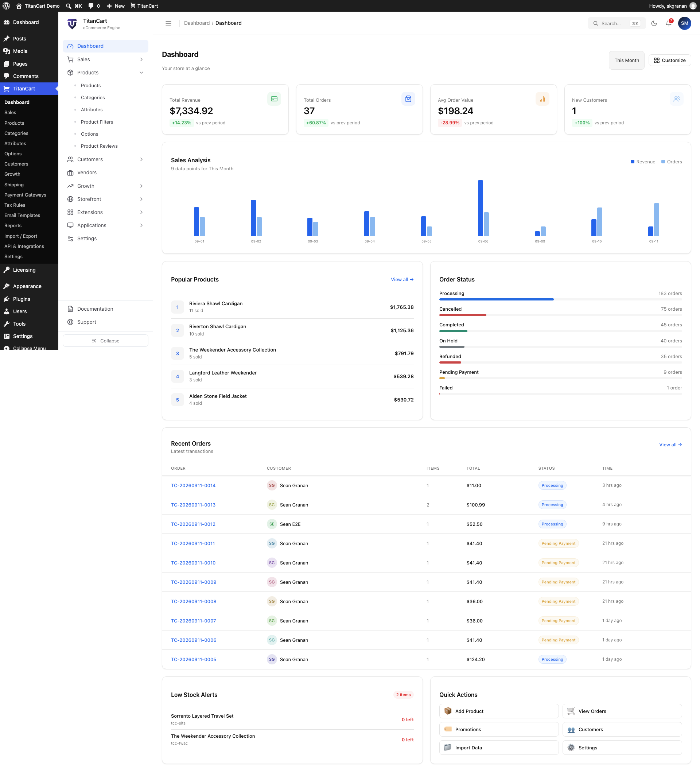700x780 pixels.
Task: Open the This Month period dropdown
Action: 626,61
